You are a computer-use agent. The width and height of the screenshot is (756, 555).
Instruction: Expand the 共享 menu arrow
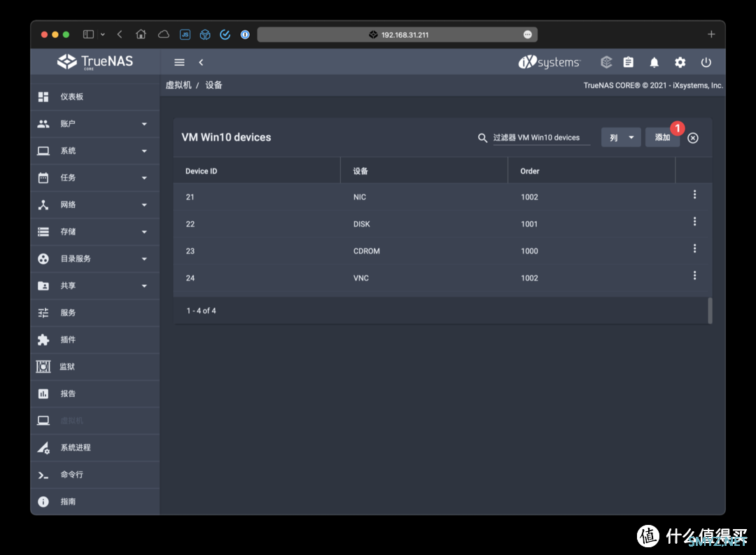(x=144, y=286)
